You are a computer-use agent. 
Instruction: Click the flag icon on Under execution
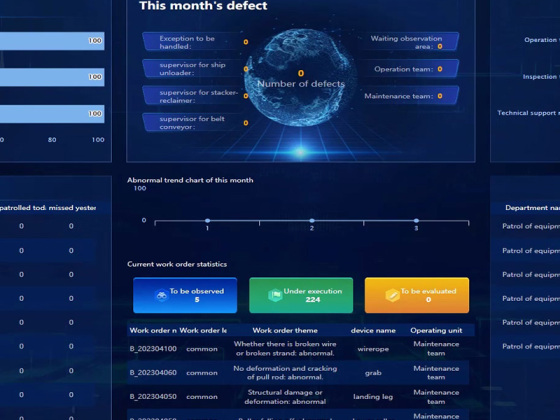point(275,295)
